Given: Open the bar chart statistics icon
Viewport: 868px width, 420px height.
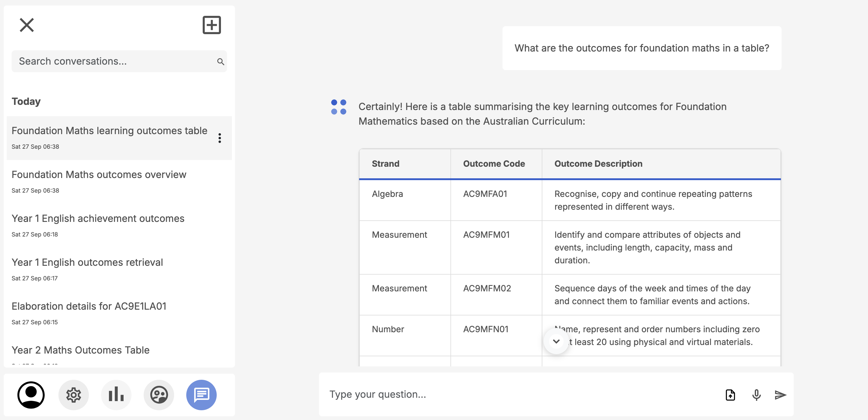Looking at the screenshot, I should (x=116, y=395).
